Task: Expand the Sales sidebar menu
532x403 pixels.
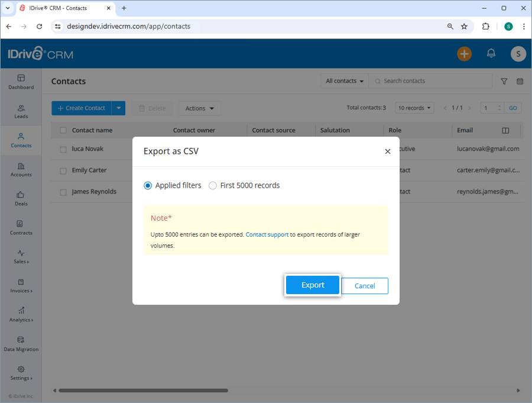Action: coord(21,257)
